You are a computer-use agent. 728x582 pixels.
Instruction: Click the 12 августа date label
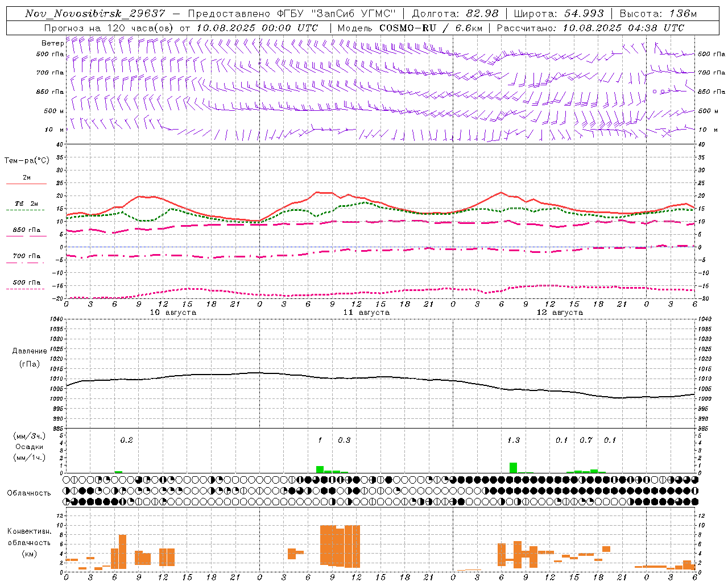click(560, 313)
